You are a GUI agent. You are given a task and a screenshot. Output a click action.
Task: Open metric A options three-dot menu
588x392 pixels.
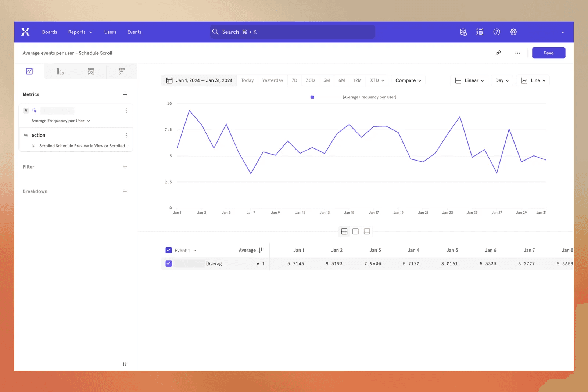[126, 111]
